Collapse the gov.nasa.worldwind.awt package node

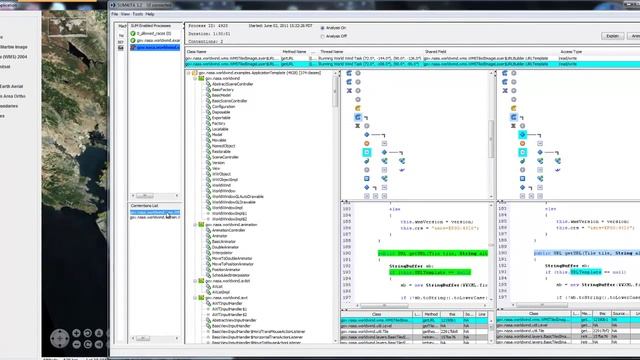pyautogui.click(x=195, y=298)
